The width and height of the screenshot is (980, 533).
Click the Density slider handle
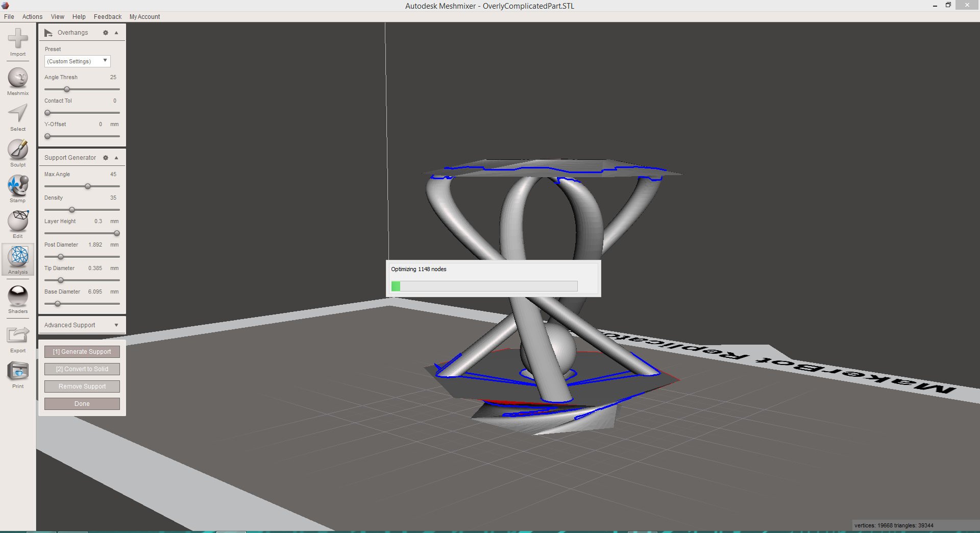72,210
